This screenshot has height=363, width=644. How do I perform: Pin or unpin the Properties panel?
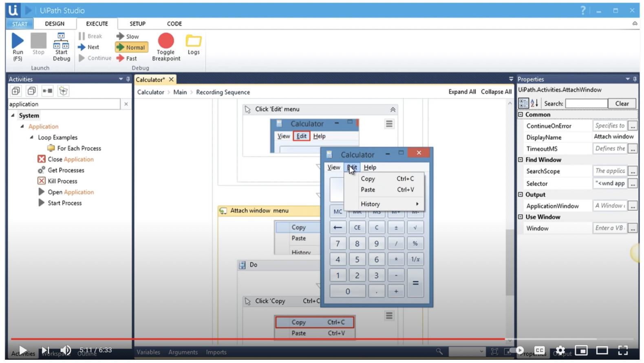[x=635, y=79]
